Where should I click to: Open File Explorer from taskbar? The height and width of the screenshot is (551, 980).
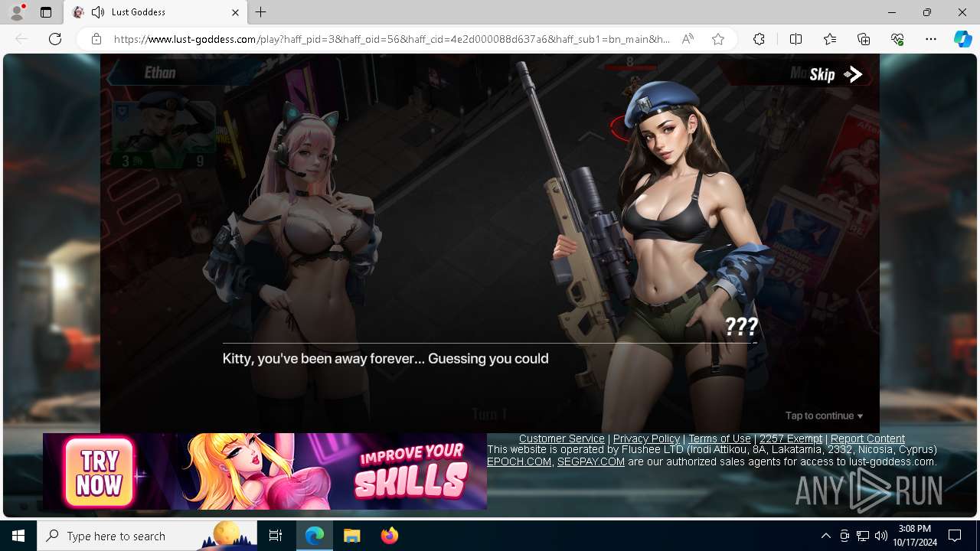(x=351, y=536)
